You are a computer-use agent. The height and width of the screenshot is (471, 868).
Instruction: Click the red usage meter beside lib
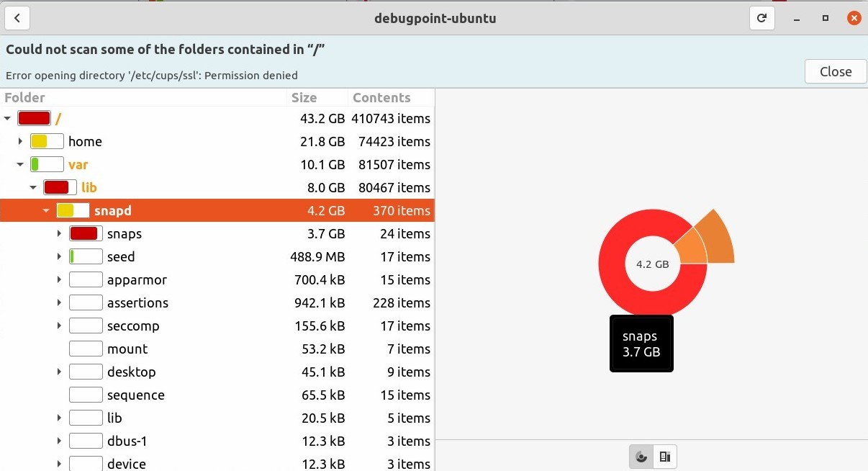coord(58,187)
